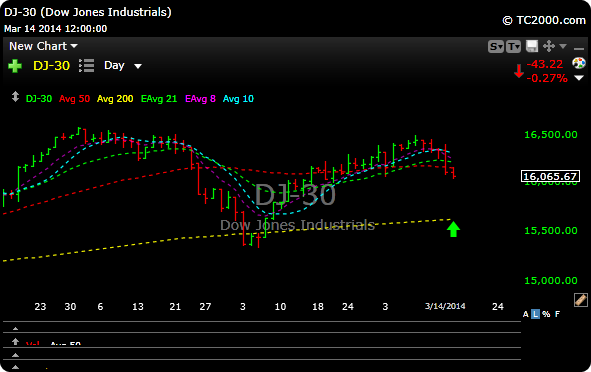The image size is (591, 372).
Task: Click the Avg 10 legend label
Action: (238, 99)
